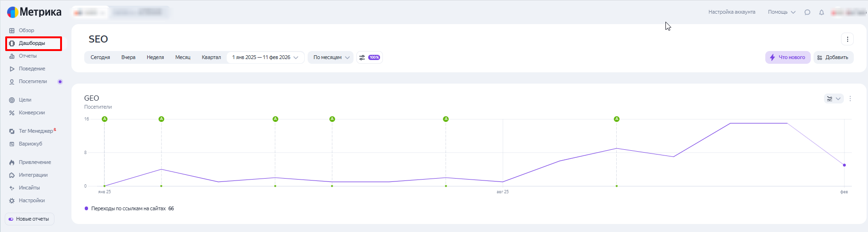Viewport: 868px width, 232px height.
Task: Open the GEO widget three-dot menu
Action: [850, 99]
